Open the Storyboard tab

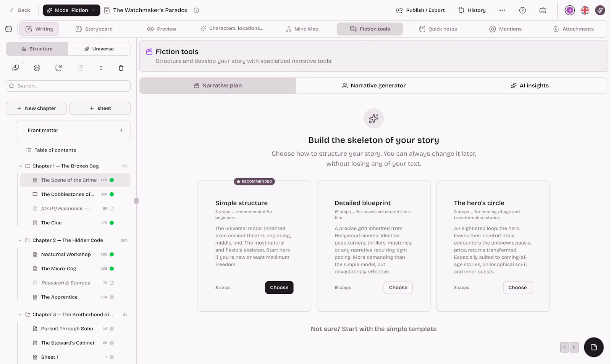coord(94,29)
